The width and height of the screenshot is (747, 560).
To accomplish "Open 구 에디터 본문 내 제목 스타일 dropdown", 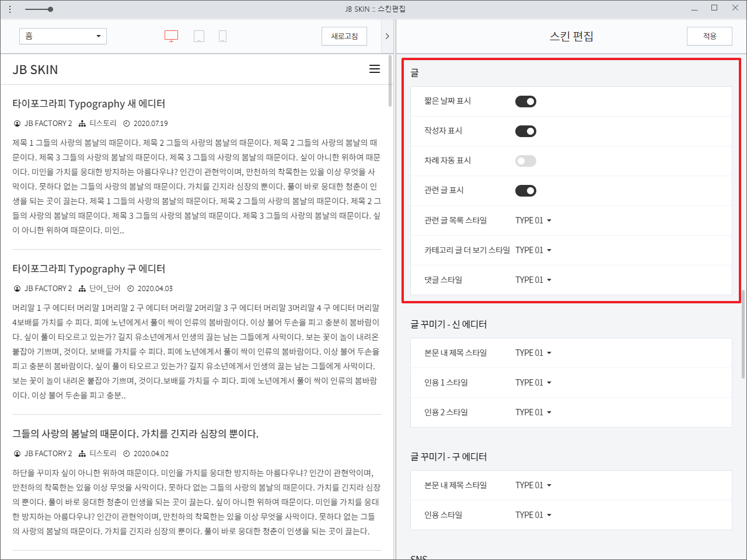I will click(533, 485).
